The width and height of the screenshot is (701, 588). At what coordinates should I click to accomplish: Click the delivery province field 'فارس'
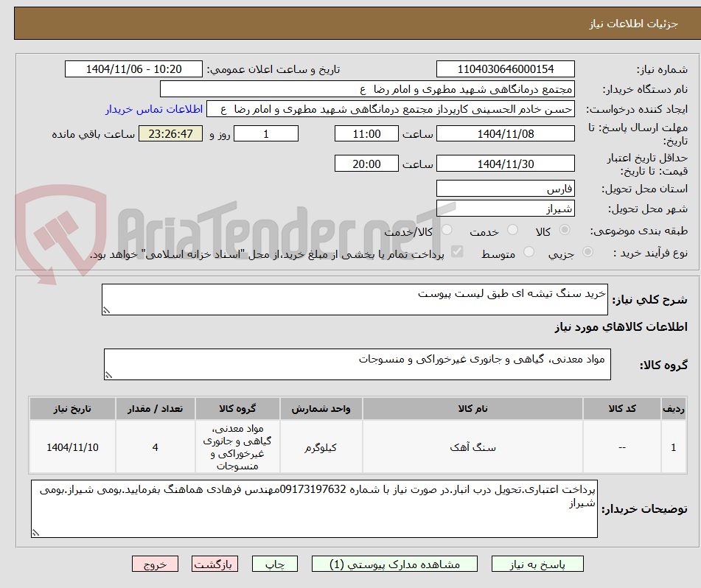[505, 189]
